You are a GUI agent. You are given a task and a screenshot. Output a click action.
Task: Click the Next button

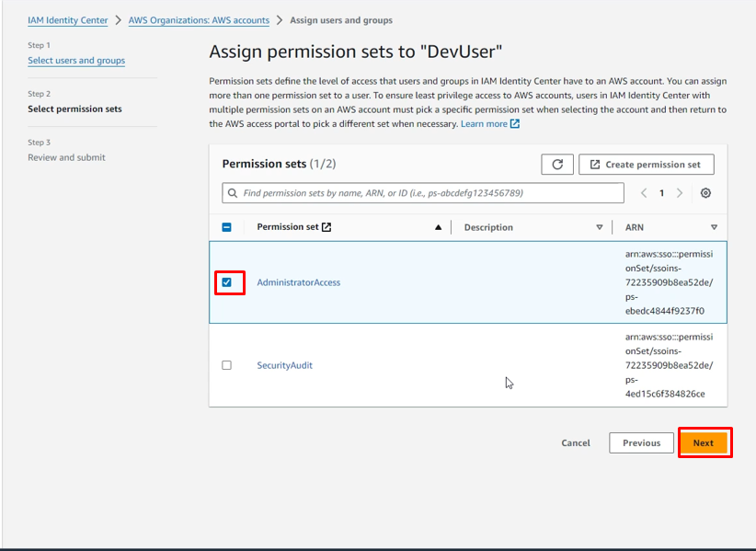click(x=704, y=442)
